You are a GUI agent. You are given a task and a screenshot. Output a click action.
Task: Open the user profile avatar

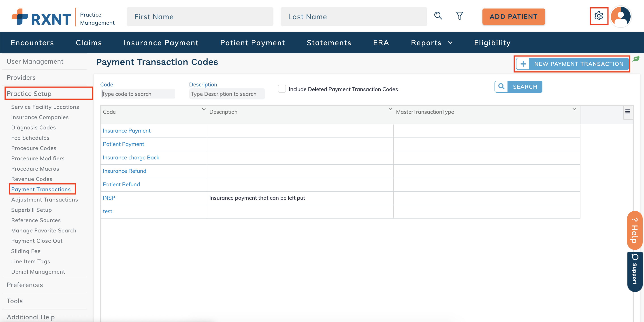pyautogui.click(x=620, y=17)
